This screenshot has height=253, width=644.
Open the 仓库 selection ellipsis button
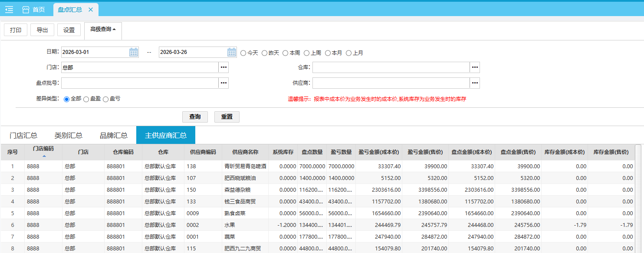475,67
